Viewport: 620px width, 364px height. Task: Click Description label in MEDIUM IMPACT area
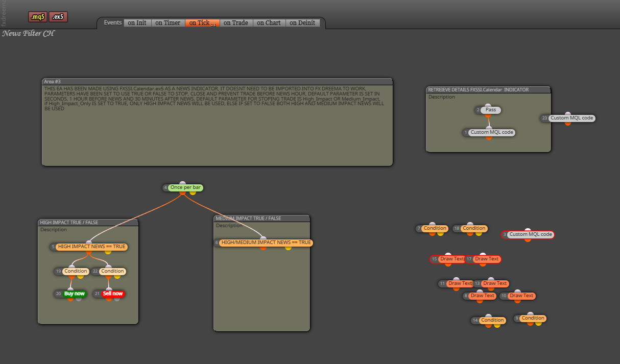[x=229, y=226]
